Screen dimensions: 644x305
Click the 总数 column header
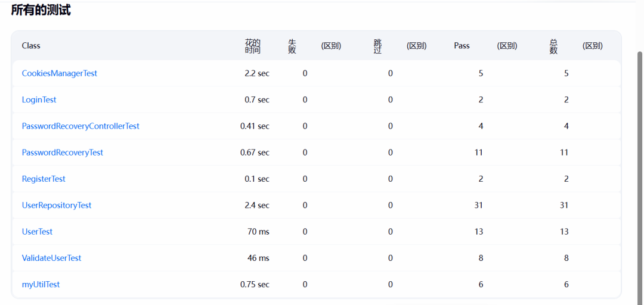pos(553,46)
